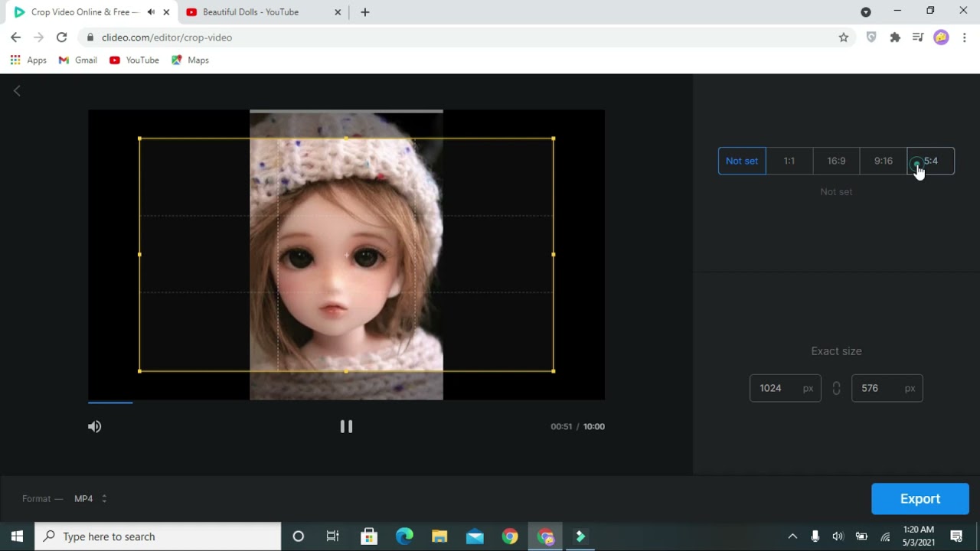The height and width of the screenshot is (551, 980).
Task: Open the shield extension icon
Action: tap(871, 37)
